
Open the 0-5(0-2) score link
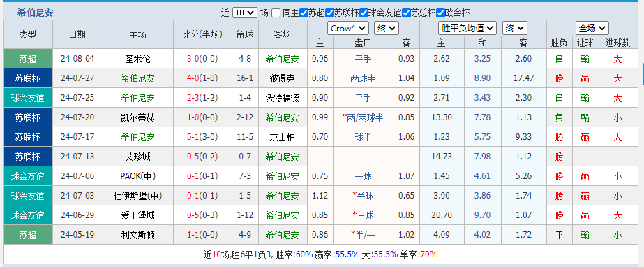coord(202,157)
